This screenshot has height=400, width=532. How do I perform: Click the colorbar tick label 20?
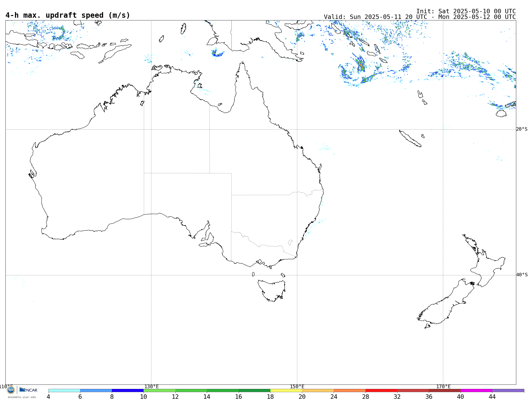(302, 397)
